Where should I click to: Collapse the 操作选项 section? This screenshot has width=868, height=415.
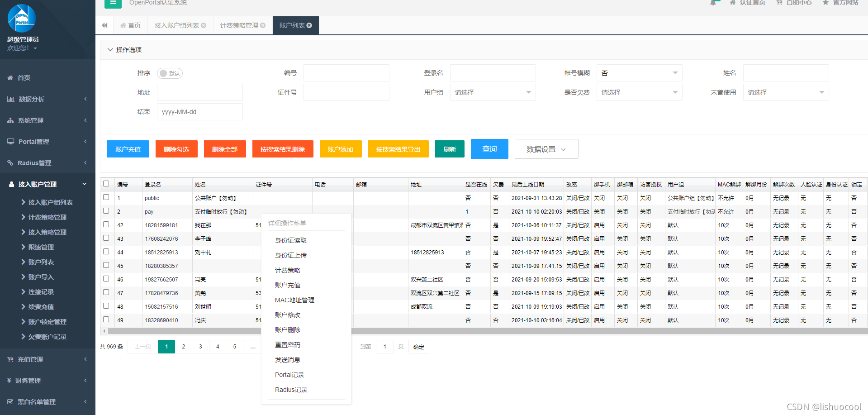(x=110, y=50)
